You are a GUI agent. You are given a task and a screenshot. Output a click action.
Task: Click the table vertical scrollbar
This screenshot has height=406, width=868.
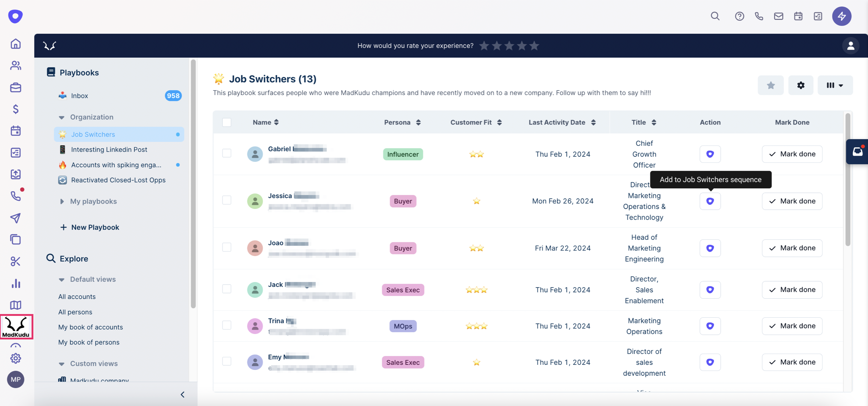(x=848, y=179)
